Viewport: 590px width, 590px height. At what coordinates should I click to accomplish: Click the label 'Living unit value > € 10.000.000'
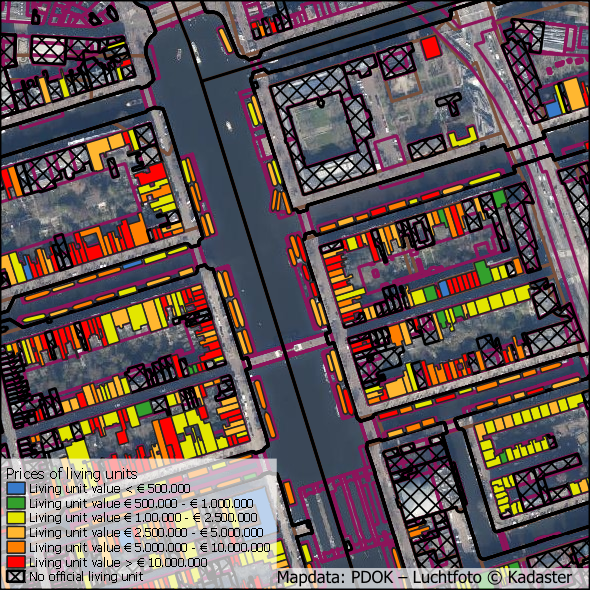pos(118,562)
